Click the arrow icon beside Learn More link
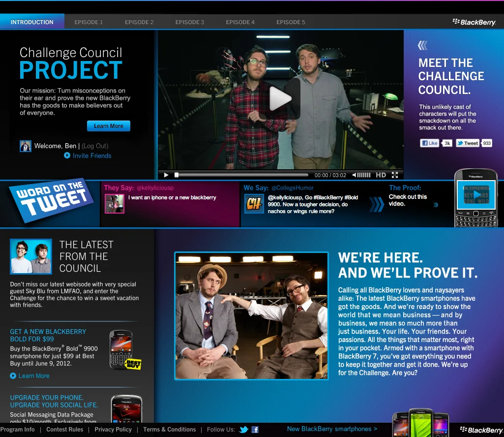This screenshot has width=504, height=437. [13, 376]
